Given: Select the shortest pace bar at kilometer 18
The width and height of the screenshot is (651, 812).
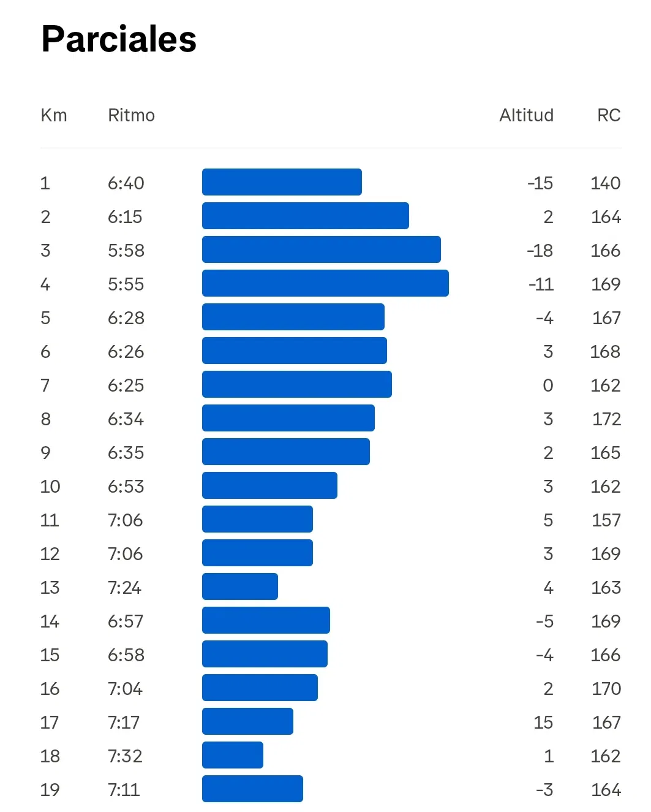Looking at the screenshot, I should point(233,755).
